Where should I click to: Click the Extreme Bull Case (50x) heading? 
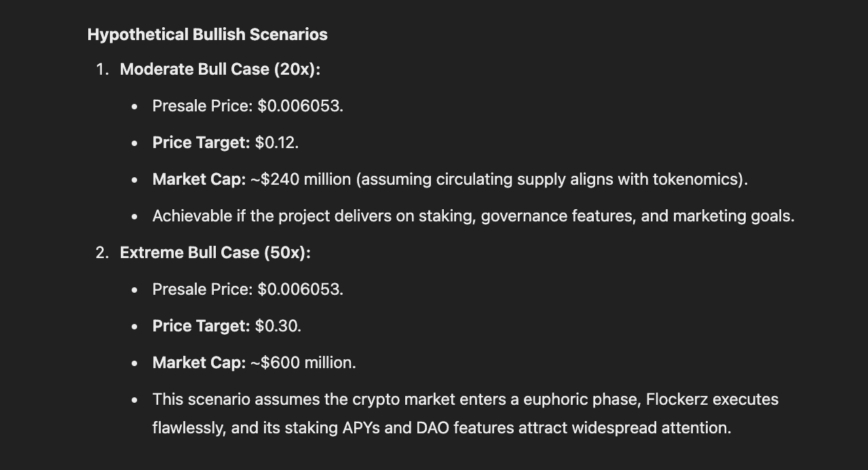click(215, 253)
